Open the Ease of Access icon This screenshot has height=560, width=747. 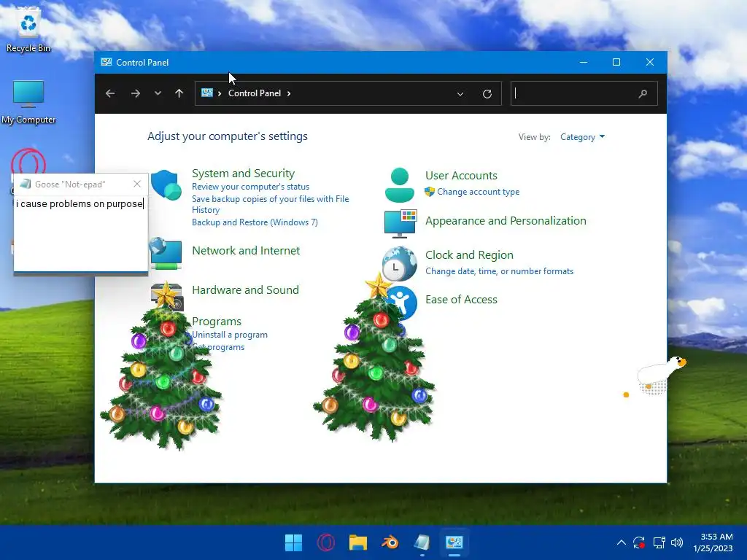pos(403,302)
